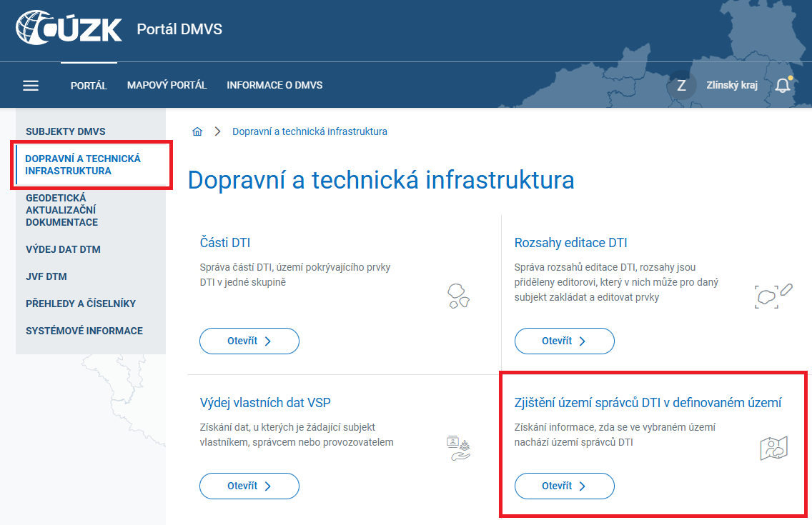Select VÝDEJ DAT DTM in the sidebar
The height and width of the screenshot is (525, 812).
point(64,249)
